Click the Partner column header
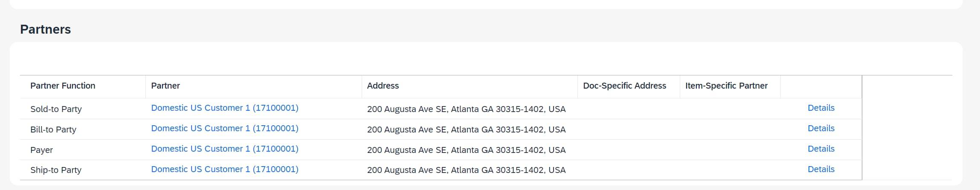980x190 pixels. click(x=165, y=86)
